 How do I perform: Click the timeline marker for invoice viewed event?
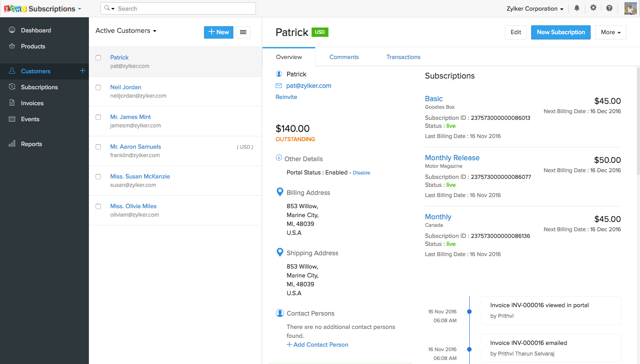click(469, 312)
